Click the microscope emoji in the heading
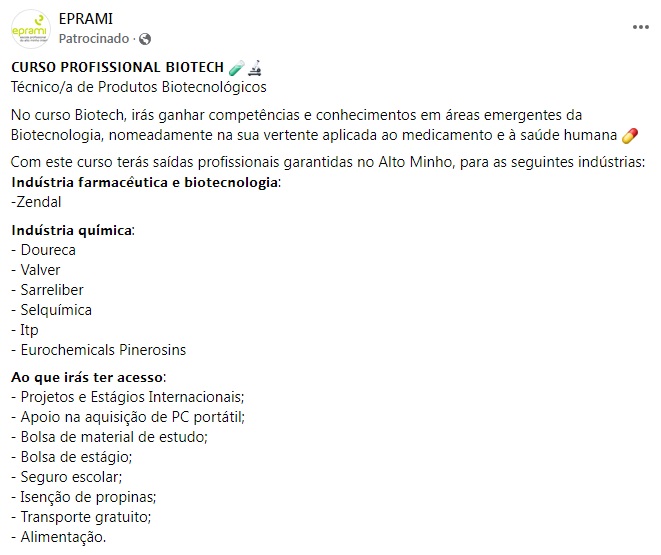 (255, 68)
